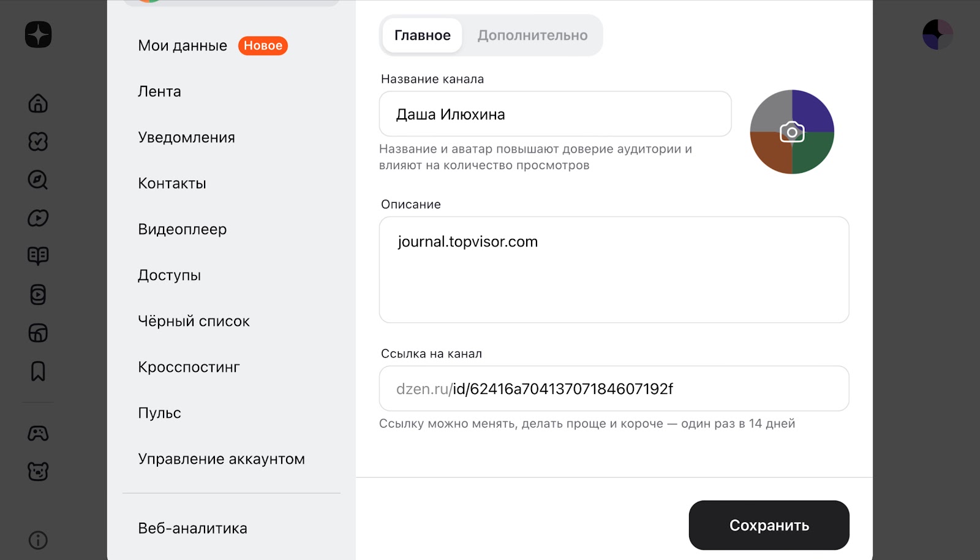Click the Сохранить button

769,524
